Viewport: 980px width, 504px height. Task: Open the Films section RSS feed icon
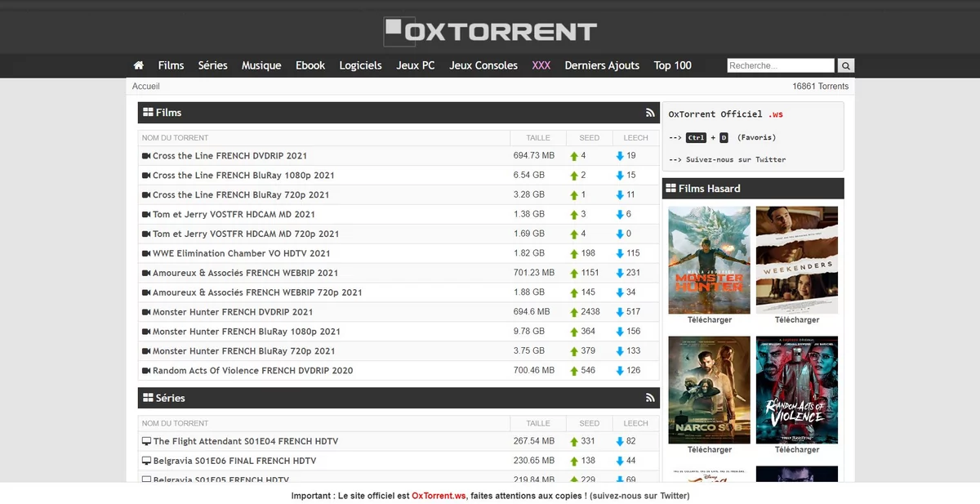650,113
